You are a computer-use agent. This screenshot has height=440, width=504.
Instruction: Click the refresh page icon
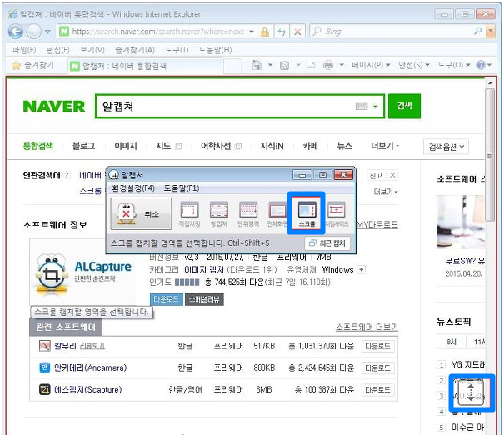pos(282,32)
